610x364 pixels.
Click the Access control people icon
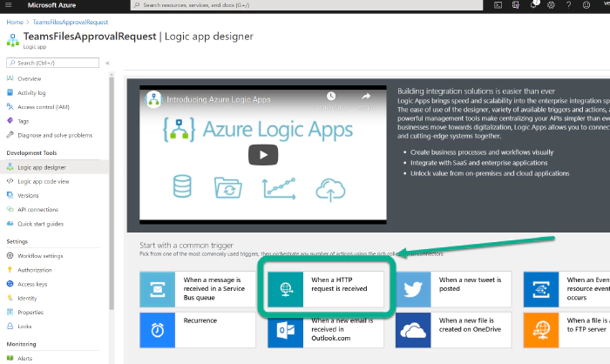(x=10, y=106)
